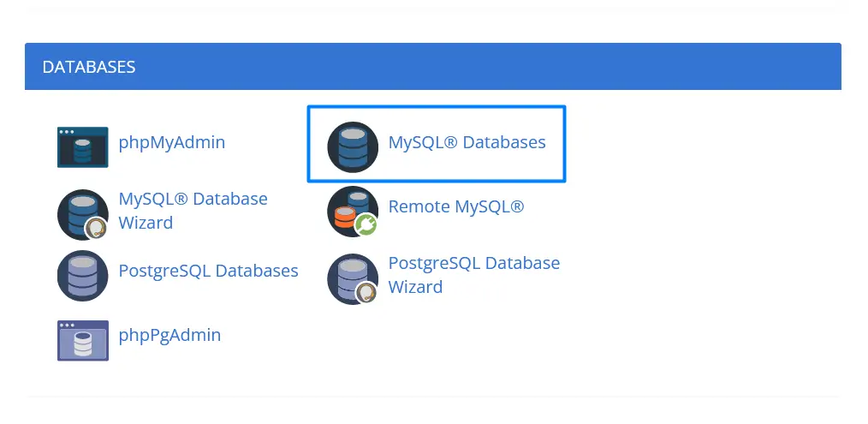Go to the MySQL® Databases link
This screenshot has height=424, width=868.
pyautogui.click(x=467, y=142)
